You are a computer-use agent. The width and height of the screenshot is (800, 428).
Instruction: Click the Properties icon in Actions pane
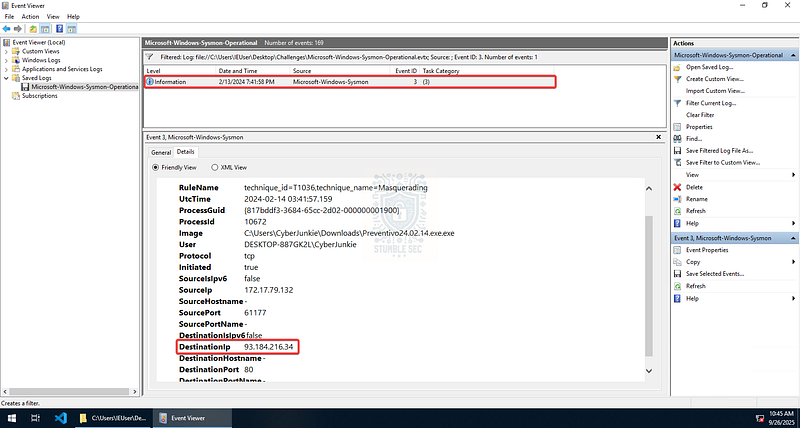677,127
